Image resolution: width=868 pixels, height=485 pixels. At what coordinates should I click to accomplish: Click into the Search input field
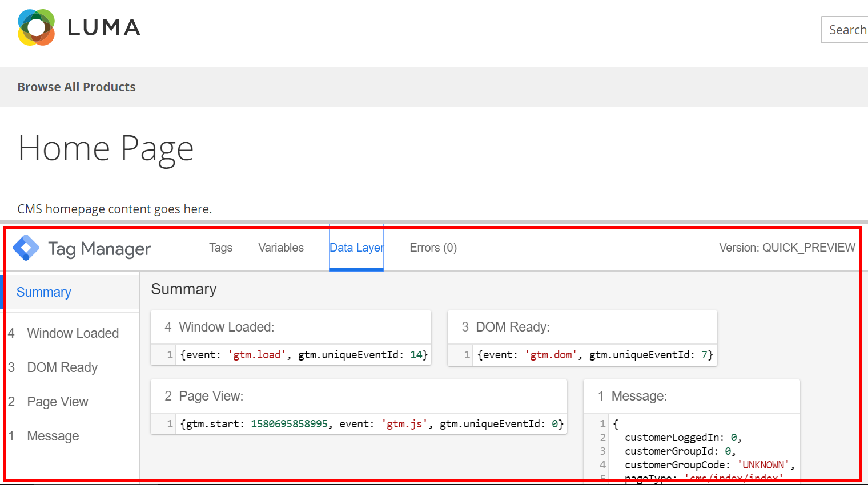click(847, 30)
